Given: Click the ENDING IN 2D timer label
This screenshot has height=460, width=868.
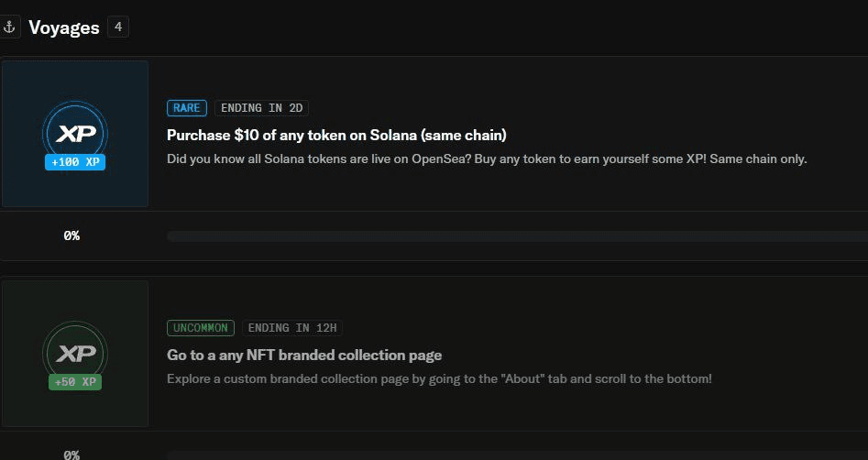Looking at the screenshot, I should [x=262, y=108].
